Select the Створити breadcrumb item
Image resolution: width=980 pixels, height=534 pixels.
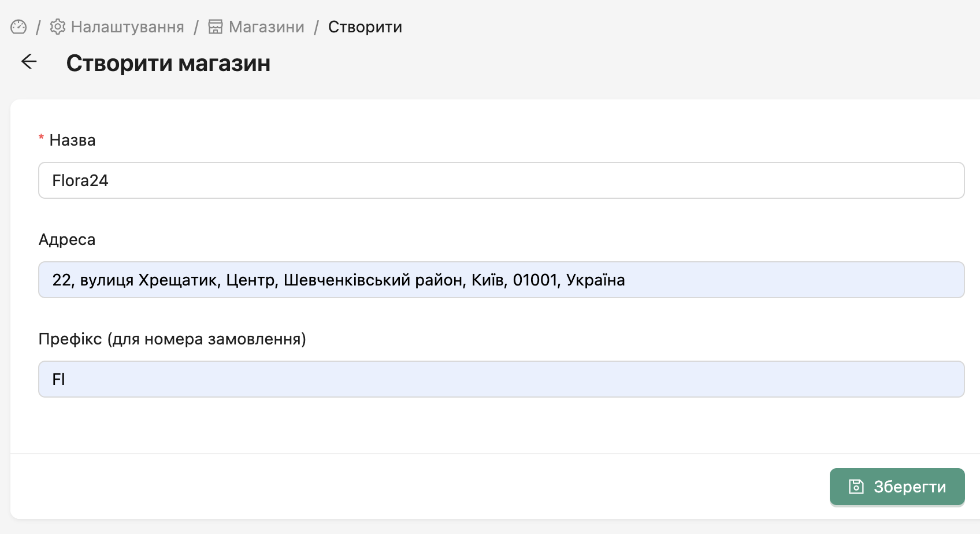[365, 27]
